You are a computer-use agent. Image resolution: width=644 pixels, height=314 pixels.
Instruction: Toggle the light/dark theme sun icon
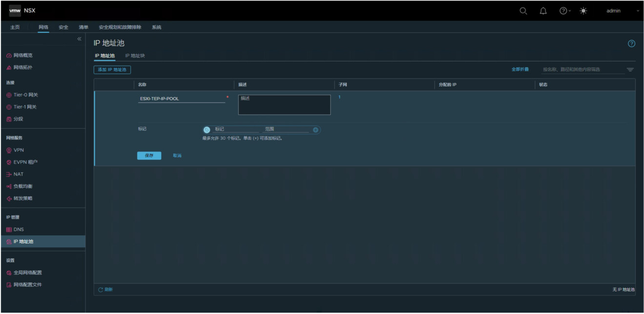point(583,11)
